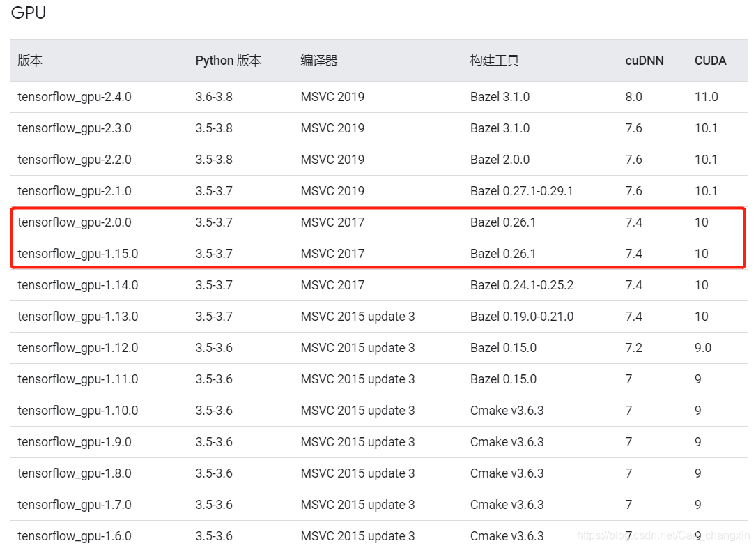Click Python 3.5-3.7 in the 1.14.0 row
Screen dimensions: 756x548
click(x=214, y=285)
